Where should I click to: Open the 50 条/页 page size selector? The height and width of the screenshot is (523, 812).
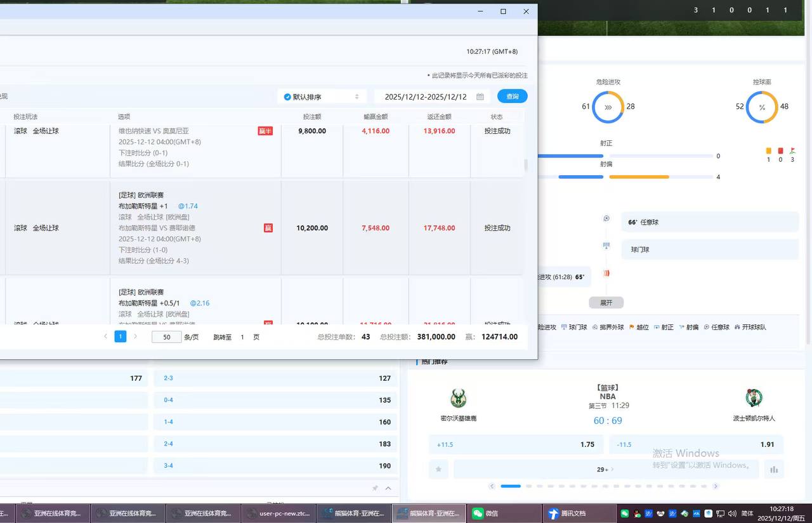167,337
